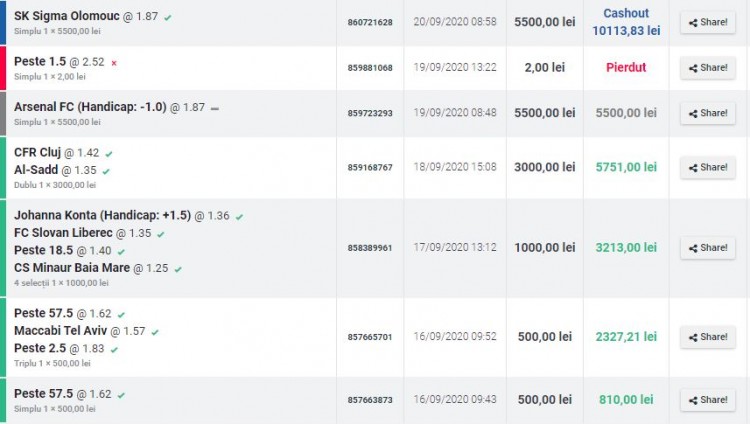Click red X icon next to Peste 1.5
The height and width of the screenshot is (424, 750).
point(114,63)
